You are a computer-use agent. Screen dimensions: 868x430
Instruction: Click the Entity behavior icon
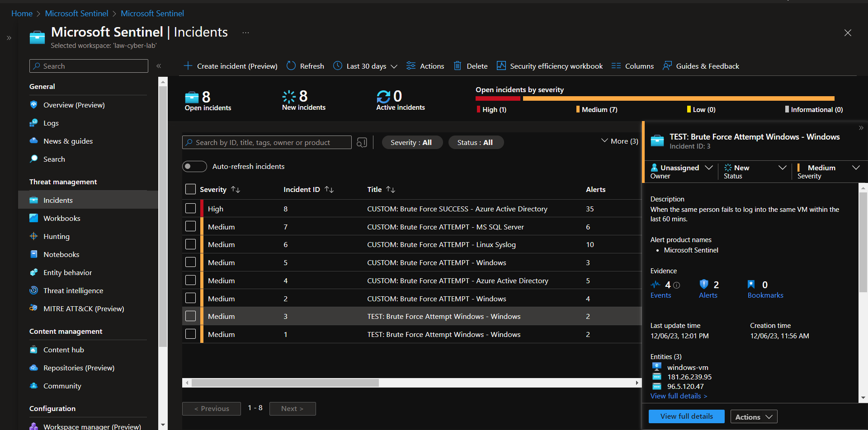[33, 272]
